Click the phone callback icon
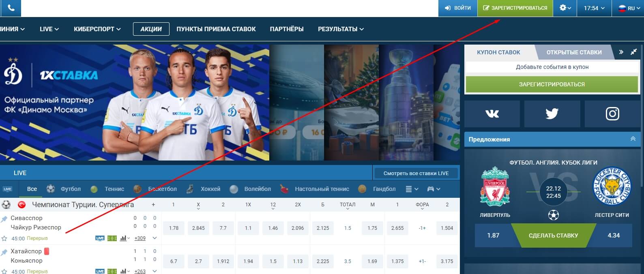Viewport: 644px width, 274px height. (11, 8)
